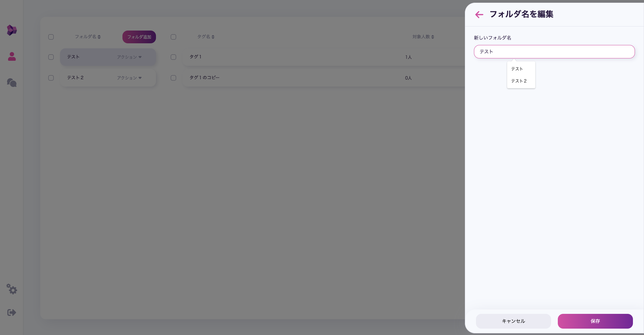
Task: Check the テスト folder checkbox
Action: click(51, 57)
